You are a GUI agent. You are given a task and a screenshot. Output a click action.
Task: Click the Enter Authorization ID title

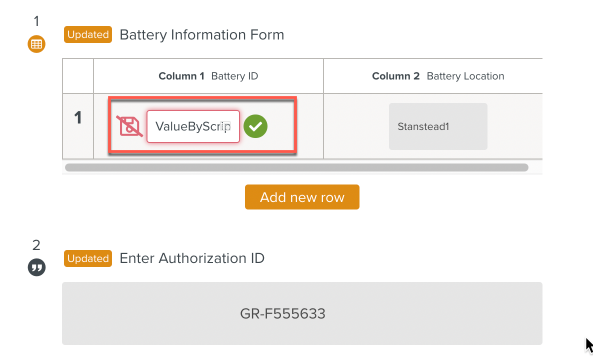tap(192, 258)
